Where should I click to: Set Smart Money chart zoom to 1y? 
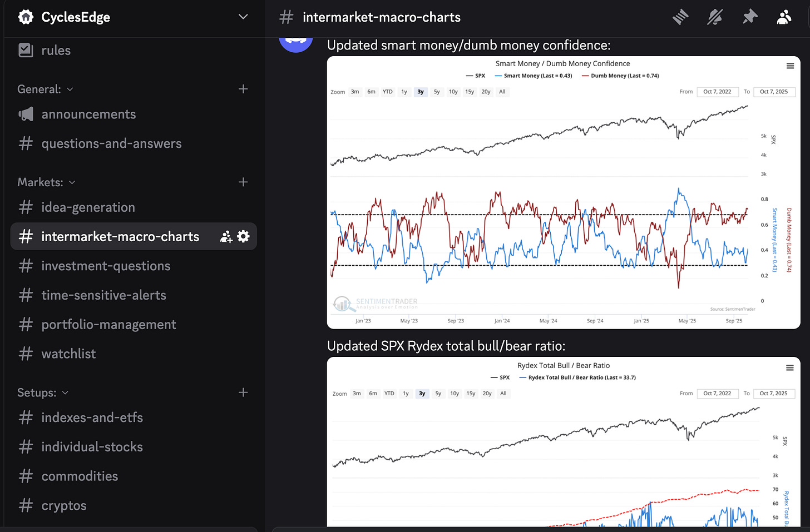click(404, 92)
